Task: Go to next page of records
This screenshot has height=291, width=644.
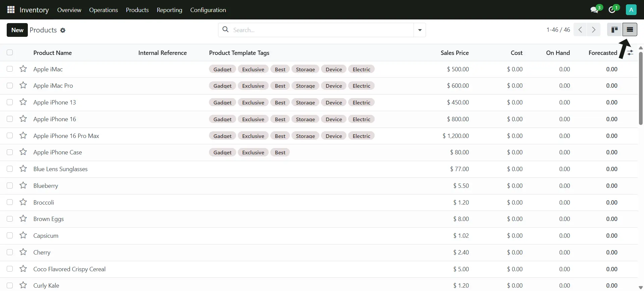Action: (593, 30)
